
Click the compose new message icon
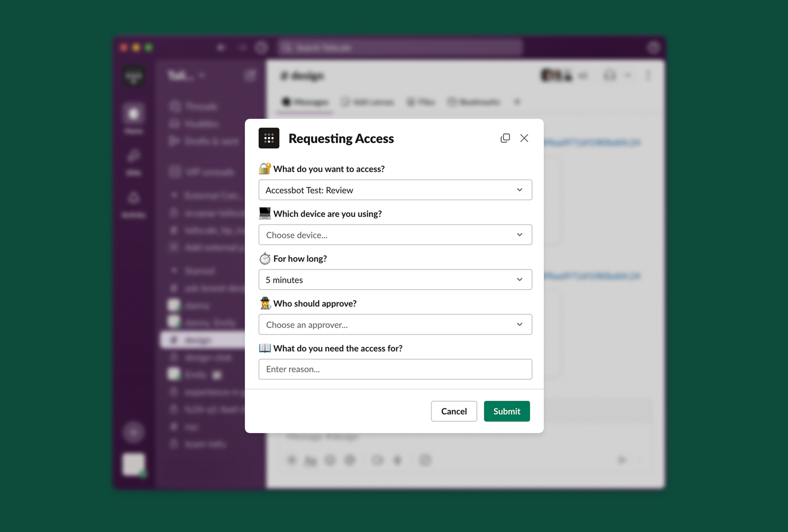pos(250,75)
